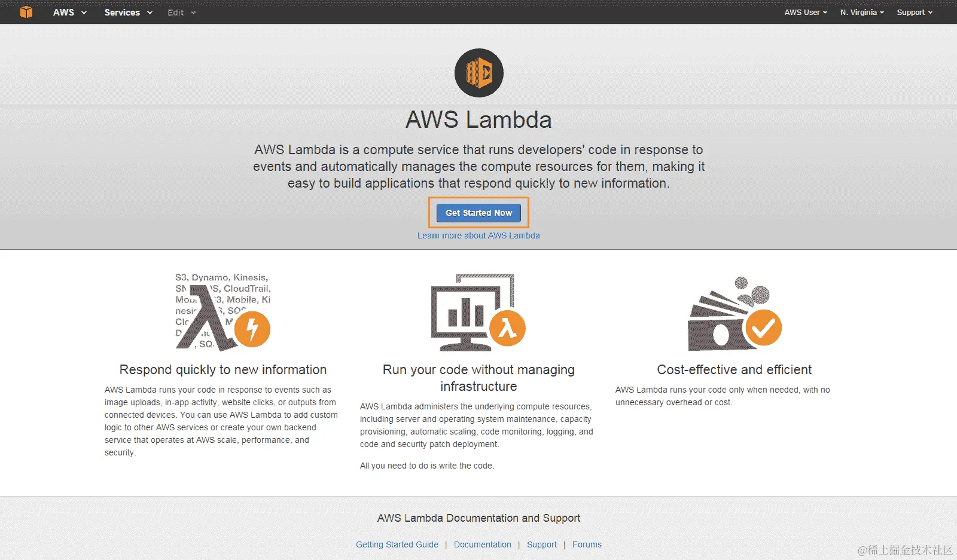957x560 pixels.
Task: Click the wallet with checkmark cost icon
Action: pyautogui.click(x=734, y=313)
